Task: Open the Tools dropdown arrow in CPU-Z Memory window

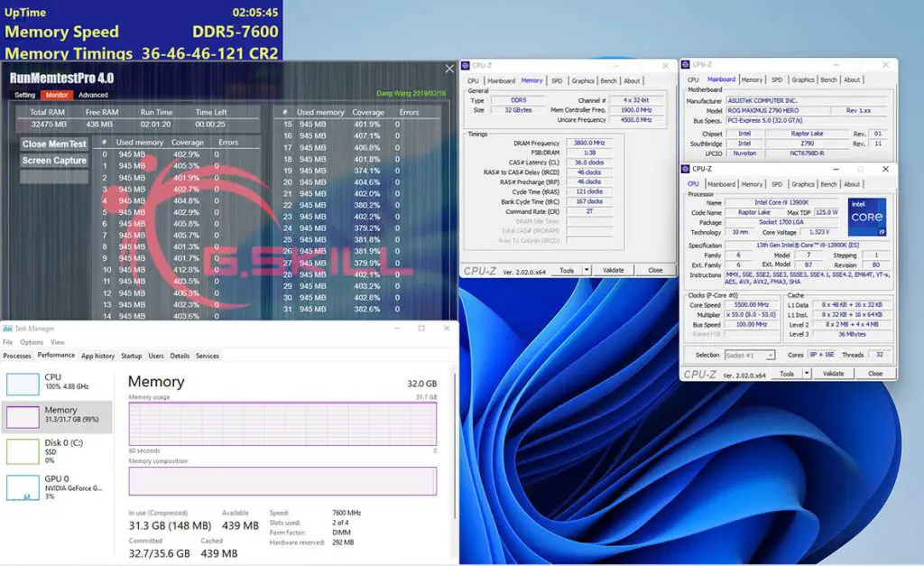Action: tap(587, 270)
